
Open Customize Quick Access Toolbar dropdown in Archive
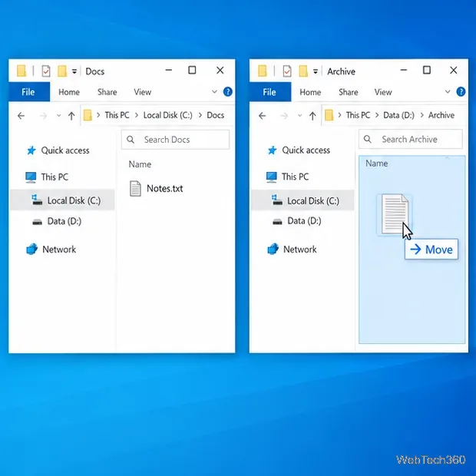[x=316, y=71]
